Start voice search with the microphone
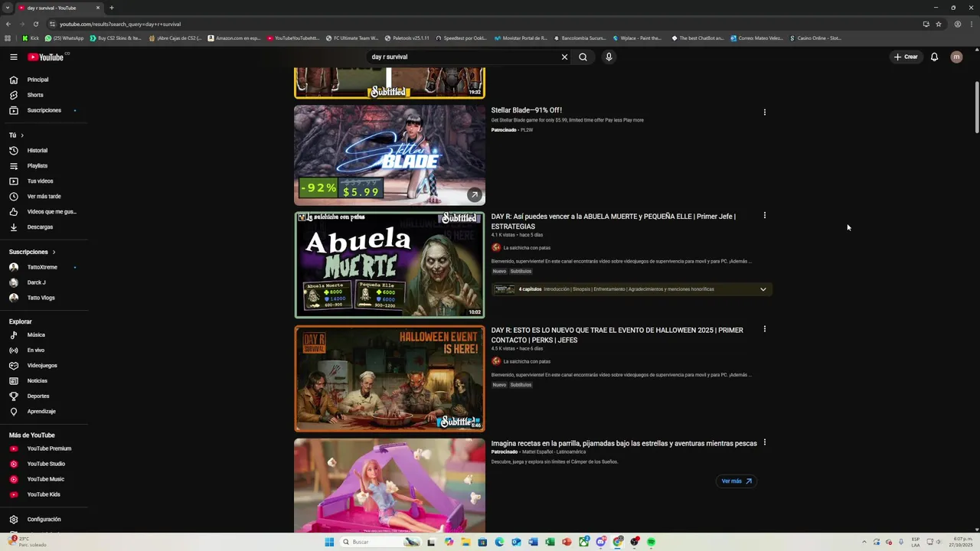The width and height of the screenshot is (980, 551). pyautogui.click(x=609, y=57)
